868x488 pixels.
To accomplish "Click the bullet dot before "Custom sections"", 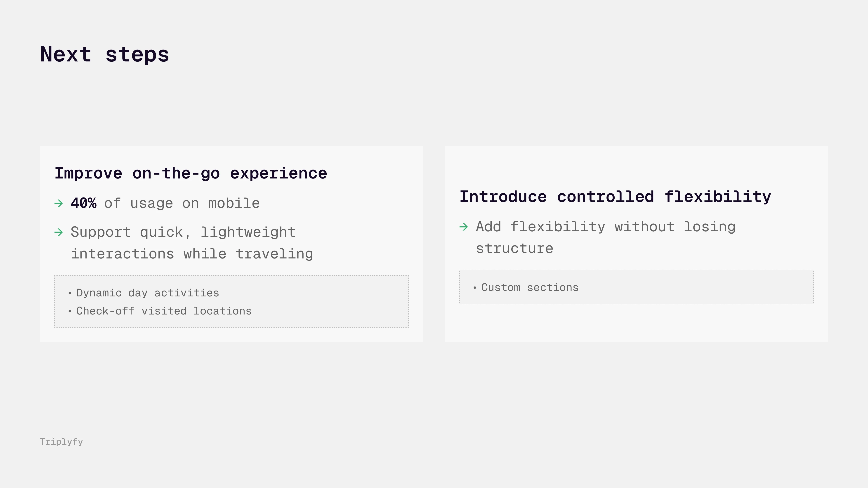I will tap(475, 288).
